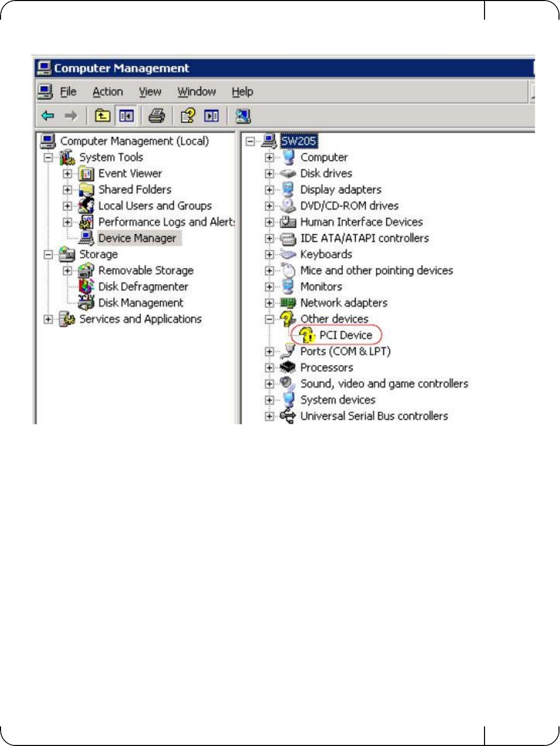
Task: Click the Disk Management icon
Action: [x=86, y=303]
